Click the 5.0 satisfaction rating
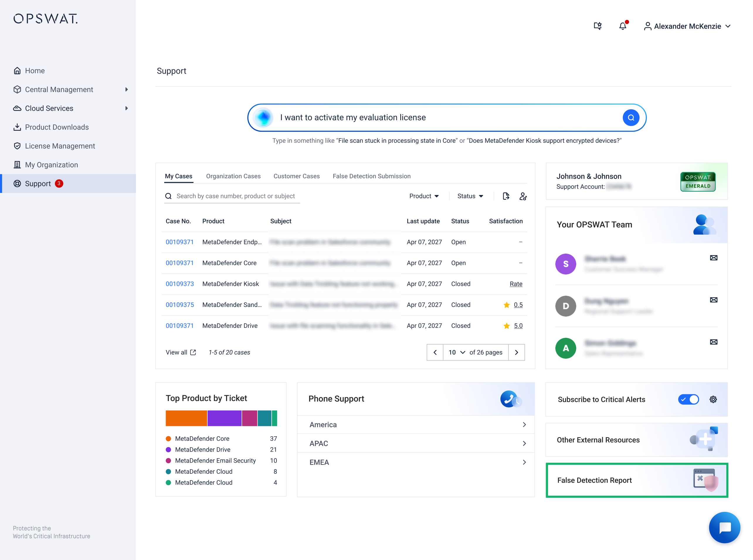 click(x=518, y=325)
